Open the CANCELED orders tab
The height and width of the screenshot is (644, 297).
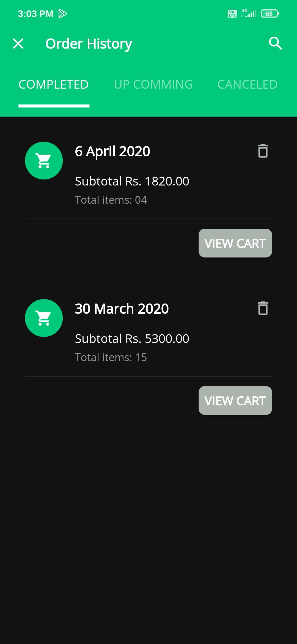(247, 84)
